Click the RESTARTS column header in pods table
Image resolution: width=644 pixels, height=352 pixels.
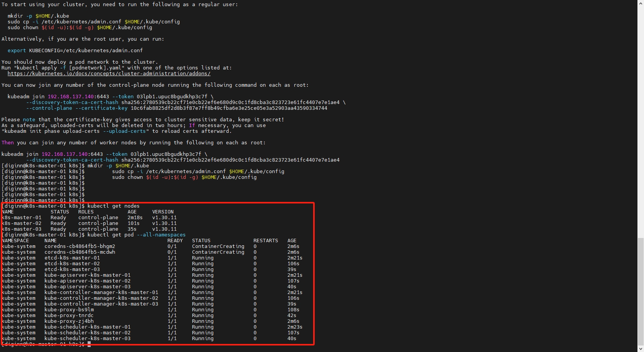click(x=266, y=241)
